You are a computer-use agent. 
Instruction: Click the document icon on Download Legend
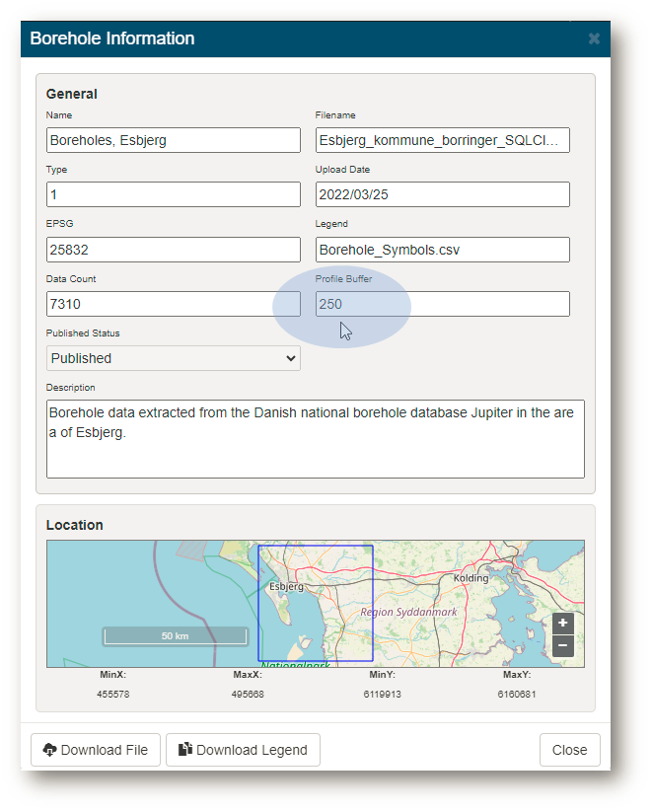pyautogui.click(x=184, y=749)
